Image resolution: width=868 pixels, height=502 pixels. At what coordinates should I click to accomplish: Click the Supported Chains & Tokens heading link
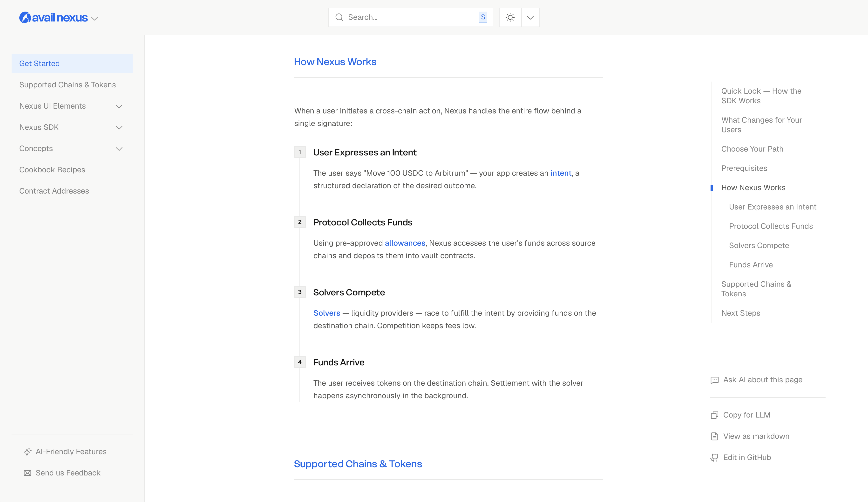click(x=358, y=464)
